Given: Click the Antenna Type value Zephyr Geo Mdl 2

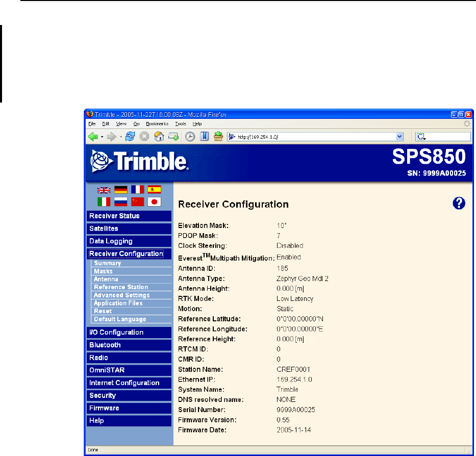Looking at the screenshot, I should (x=303, y=278).
